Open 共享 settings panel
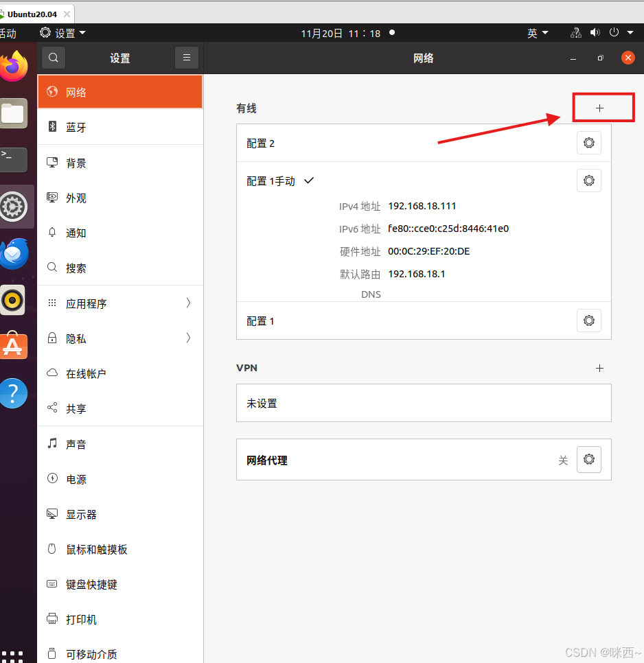 (x=120, y=408)
